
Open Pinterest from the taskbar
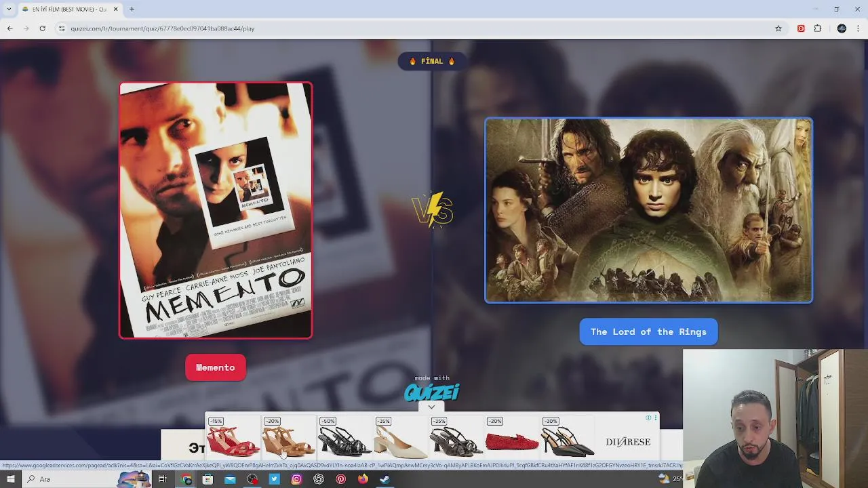click(x=340, y=479)
